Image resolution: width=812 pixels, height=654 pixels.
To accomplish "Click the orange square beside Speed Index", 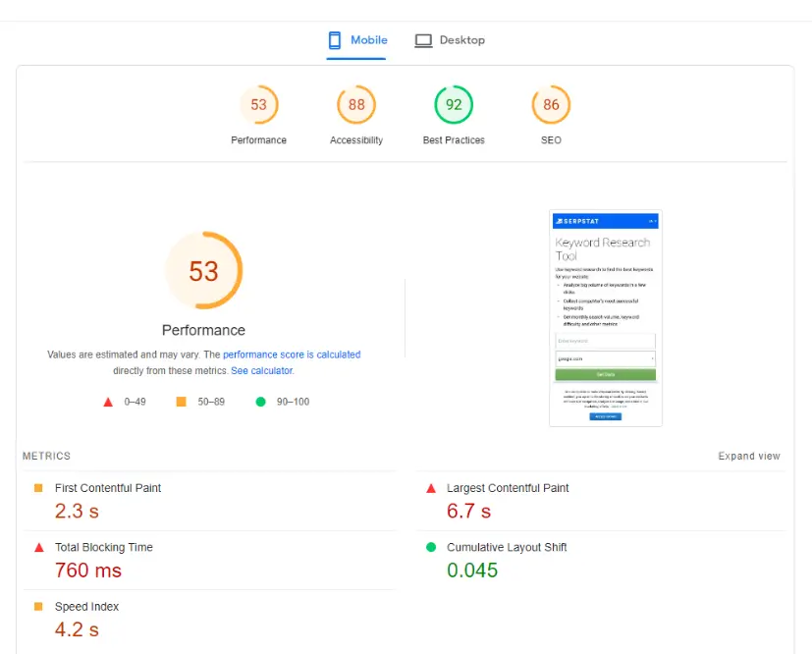I will [x=38, y=606].
